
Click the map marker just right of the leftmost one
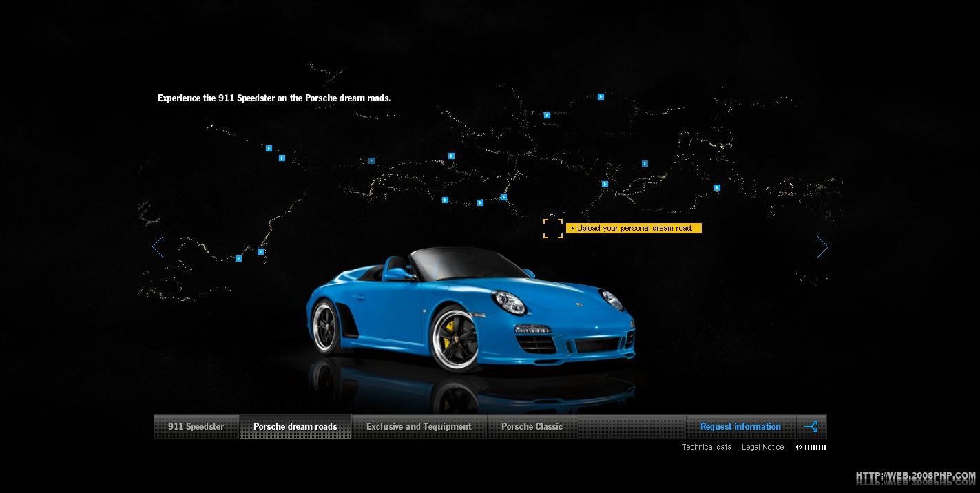260,252
